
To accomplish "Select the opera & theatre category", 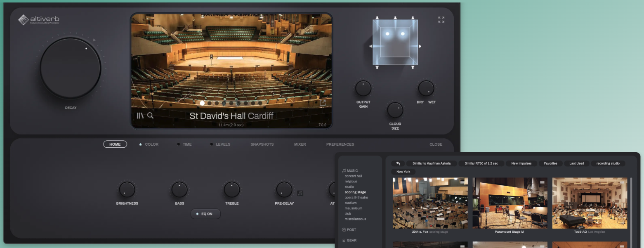I will (x=356, y=198).
